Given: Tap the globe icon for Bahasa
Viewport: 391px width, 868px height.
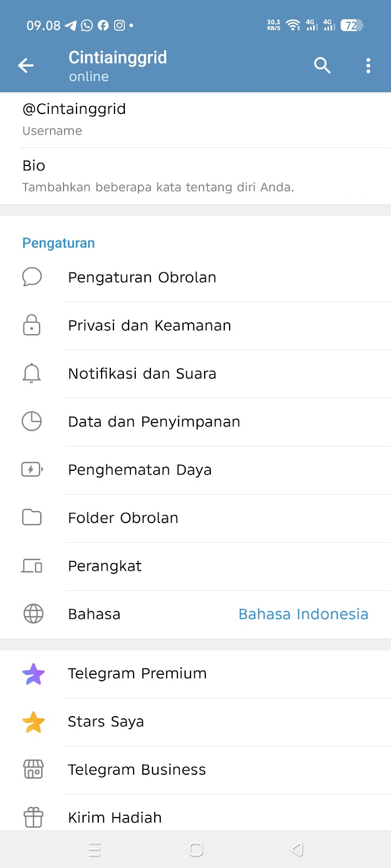Looking at the screenshot, I should [x=33, y=614].
